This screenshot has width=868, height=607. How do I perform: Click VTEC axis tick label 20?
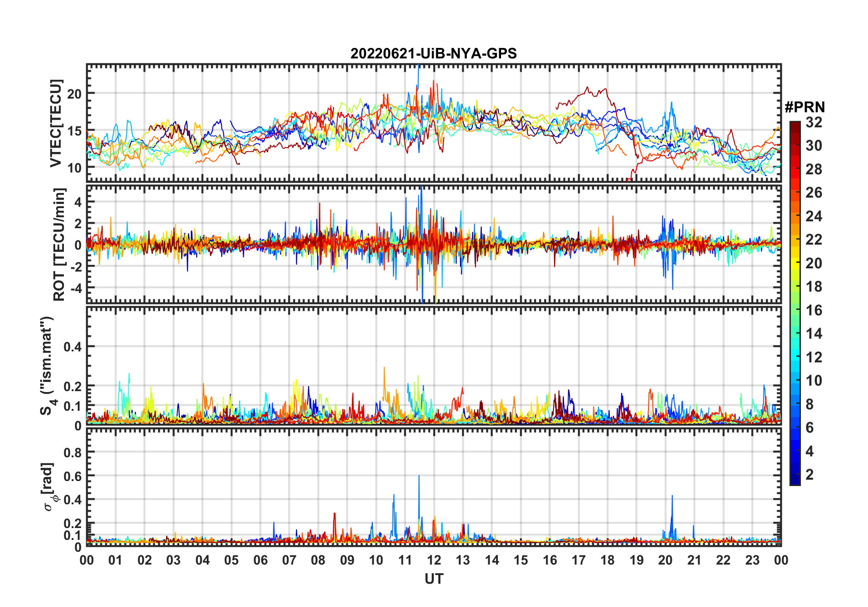(74, 94)
